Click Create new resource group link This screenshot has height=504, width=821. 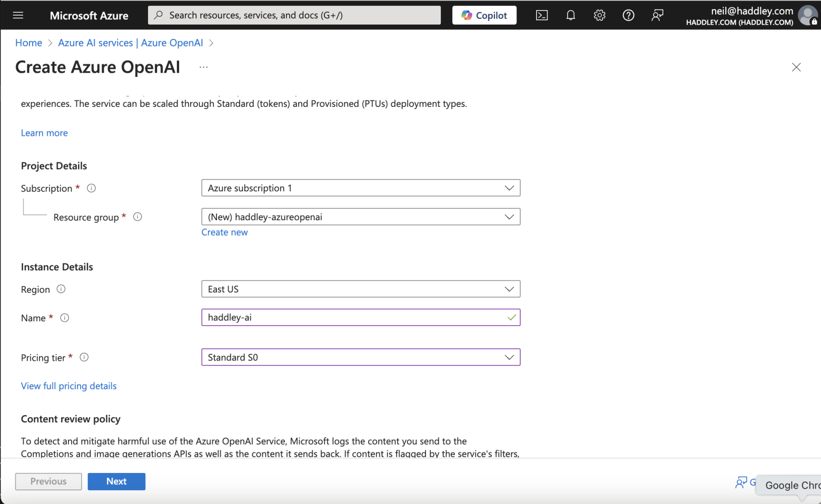click(x=224, y=232)
